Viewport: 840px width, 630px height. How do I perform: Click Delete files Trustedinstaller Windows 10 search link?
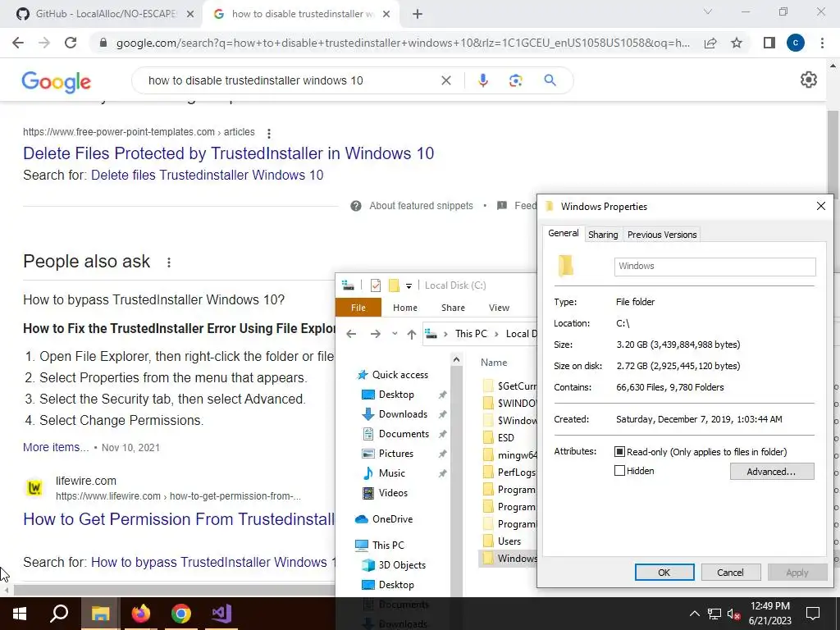pos(207,176)
